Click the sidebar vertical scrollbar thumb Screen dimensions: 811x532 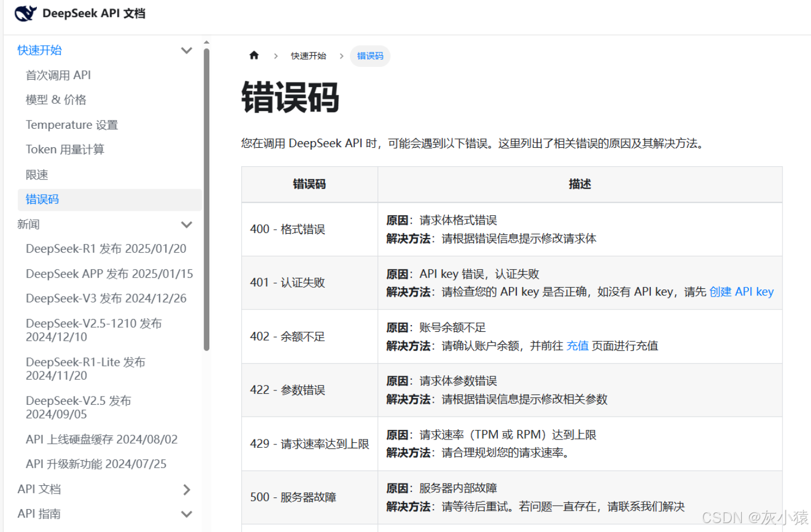tap(207, 200)
